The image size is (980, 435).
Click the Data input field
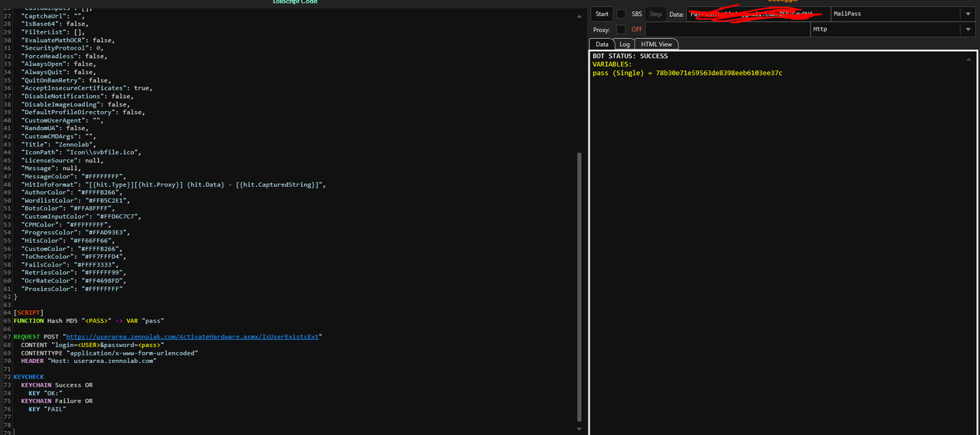758,14
